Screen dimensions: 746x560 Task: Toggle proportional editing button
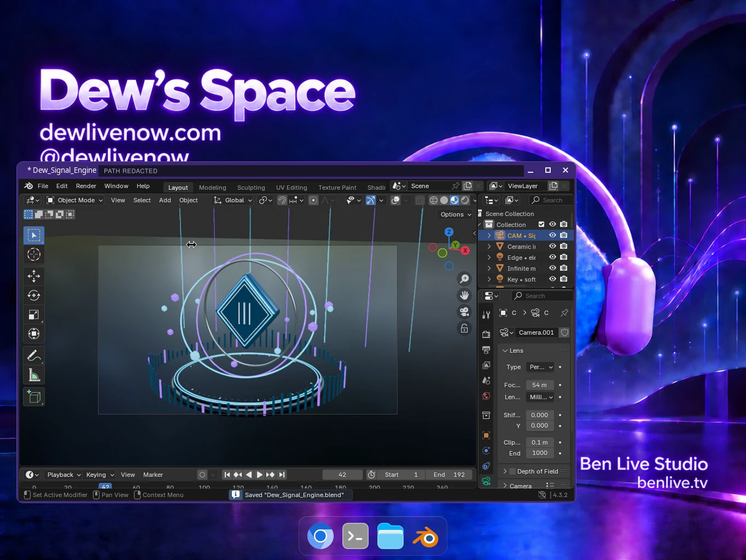313,200
